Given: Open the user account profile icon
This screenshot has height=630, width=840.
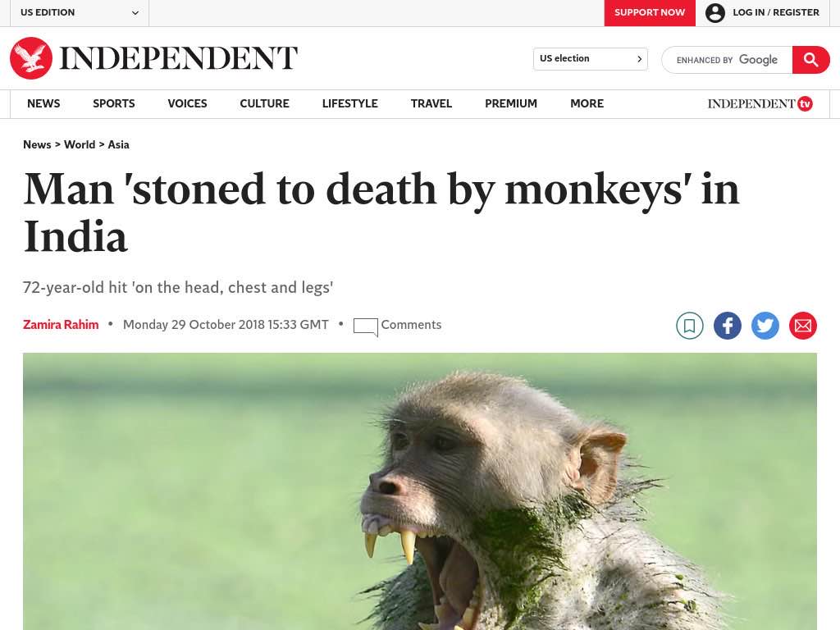Looking at the screenshot, I should click(715, 12).
